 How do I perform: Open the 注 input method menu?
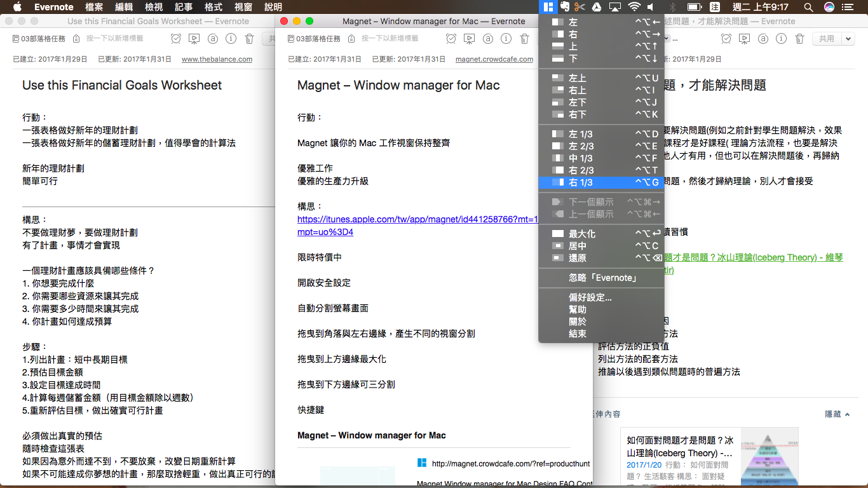[x=714, y=7]
